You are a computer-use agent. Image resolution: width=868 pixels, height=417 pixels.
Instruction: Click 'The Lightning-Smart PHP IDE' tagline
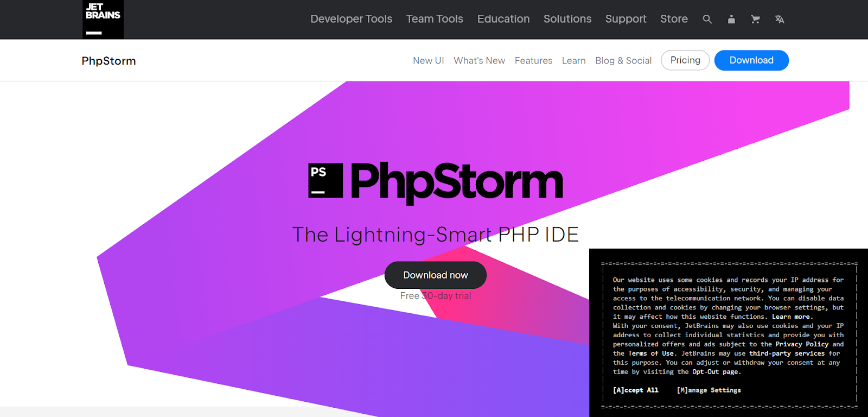click(436, 235)
